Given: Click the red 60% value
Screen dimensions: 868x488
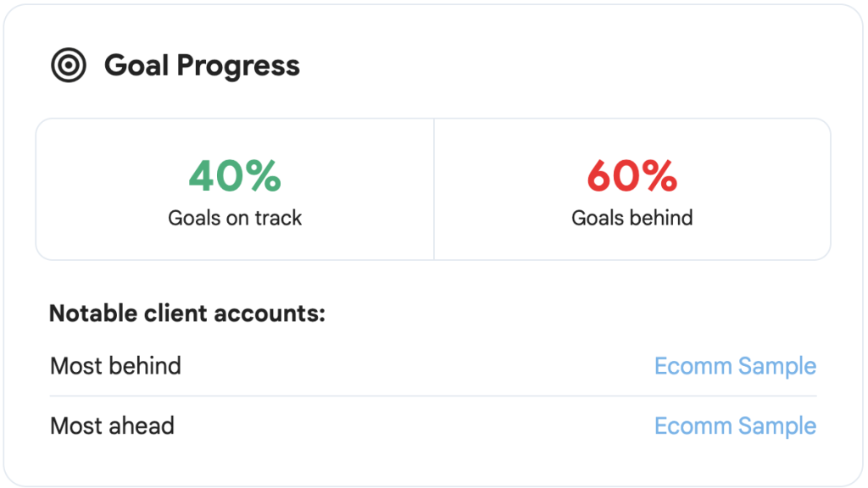Looking at the screenshot, I should pos(632,176).
